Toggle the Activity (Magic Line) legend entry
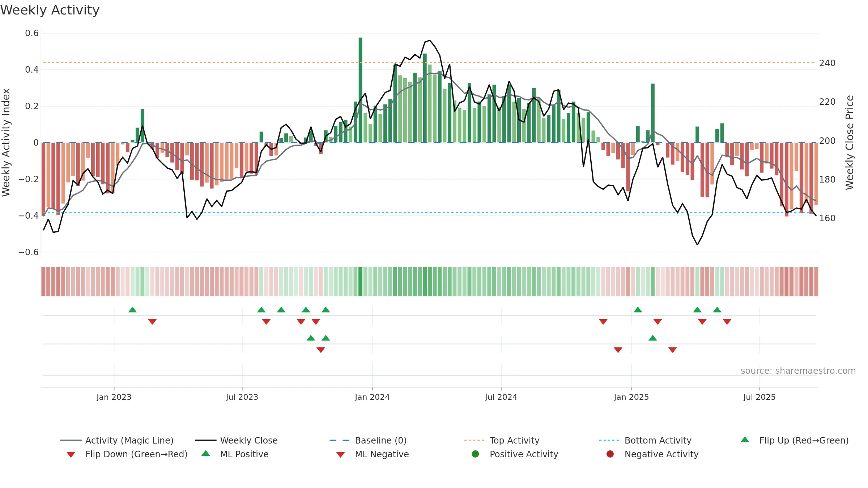Image resolution: width=868 pixels, height=488 pixels. [117, 440]
